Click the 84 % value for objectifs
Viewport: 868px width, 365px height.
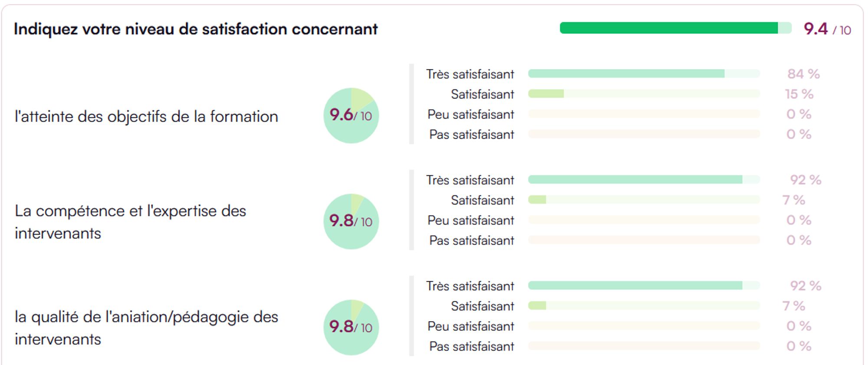click(x=803, y=74)
